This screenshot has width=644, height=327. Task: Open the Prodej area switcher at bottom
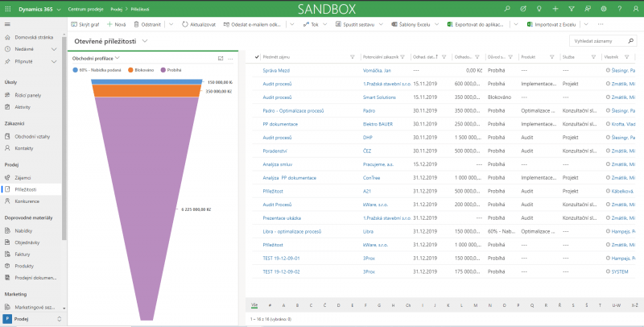click(x=33, y=319)
